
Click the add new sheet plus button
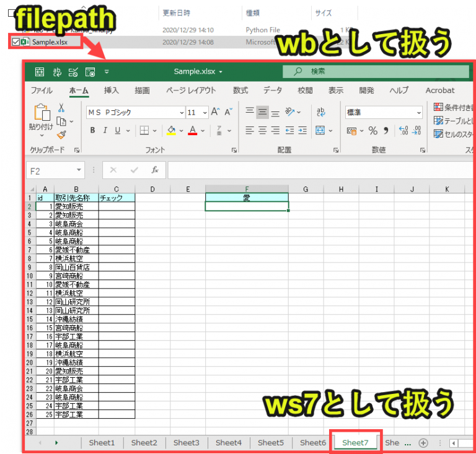click(423, 443)
